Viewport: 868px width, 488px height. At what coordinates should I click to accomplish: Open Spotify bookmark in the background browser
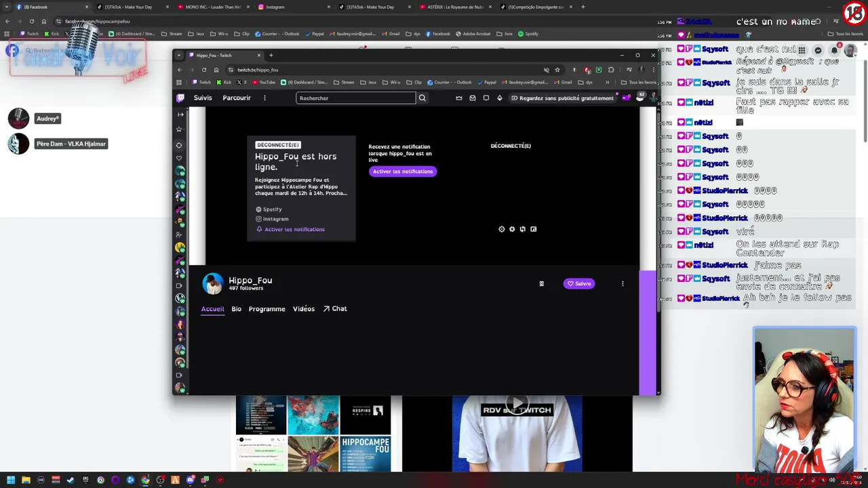coord(528,34)
